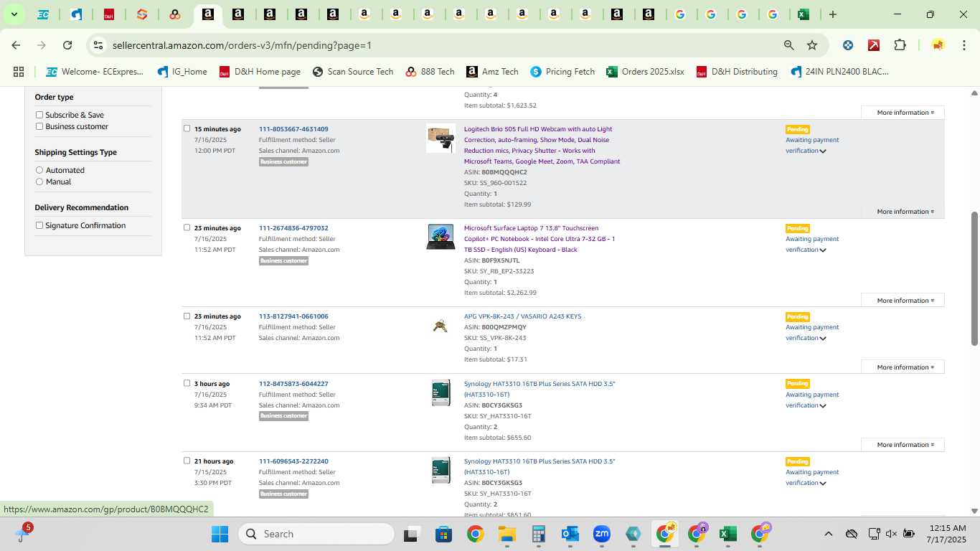Open APG VPK-8K-243 / VASARIO A243 KEYS link
Viewport: 980px width, 551px height.
point(522,316)
